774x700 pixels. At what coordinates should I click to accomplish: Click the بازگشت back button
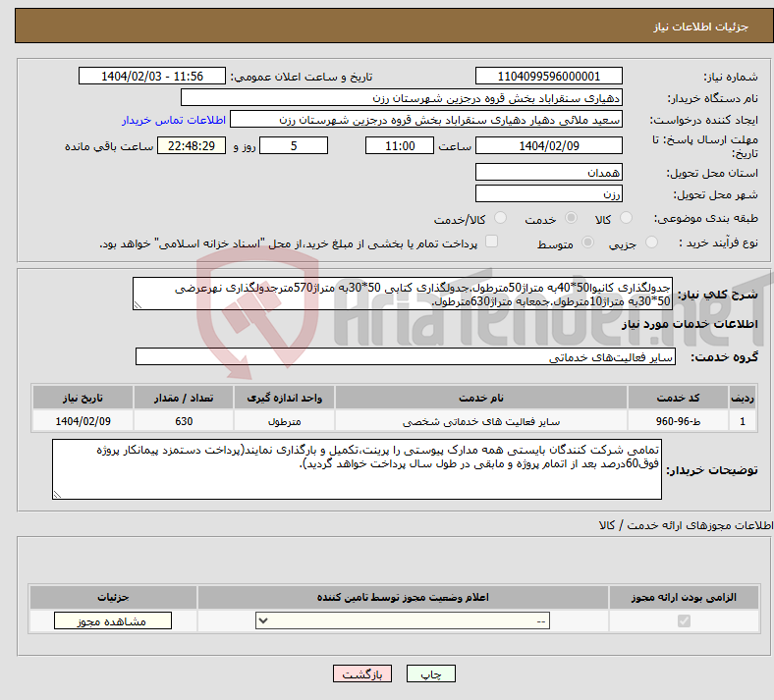point(362,673)
